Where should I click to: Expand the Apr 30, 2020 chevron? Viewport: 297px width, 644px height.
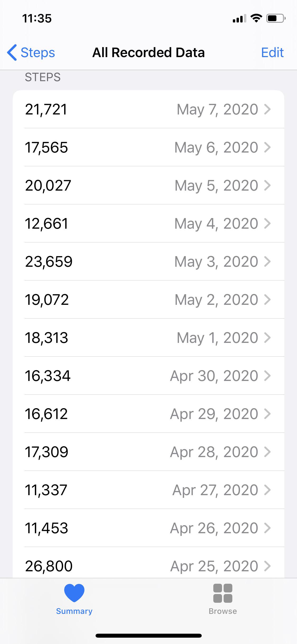click(267, 376)
